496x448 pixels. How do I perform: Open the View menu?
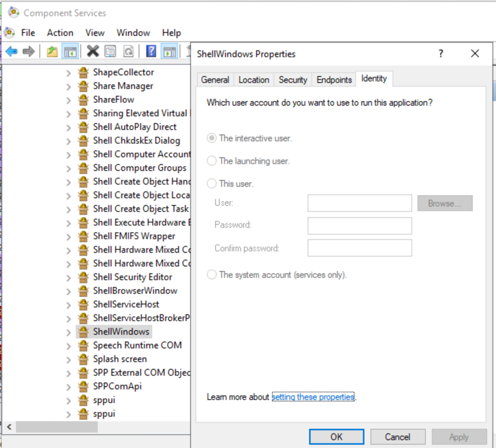coord(95,33)
